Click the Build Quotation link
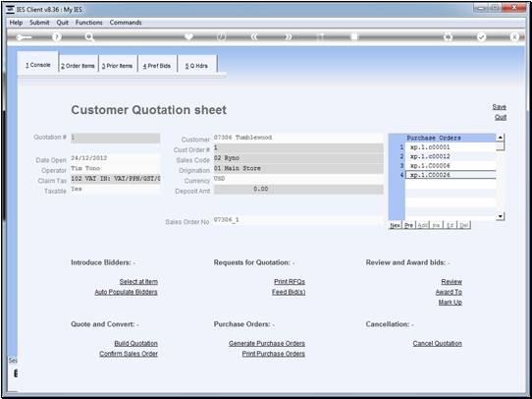The height and width of the screenshot is (399, 532). 136,344
